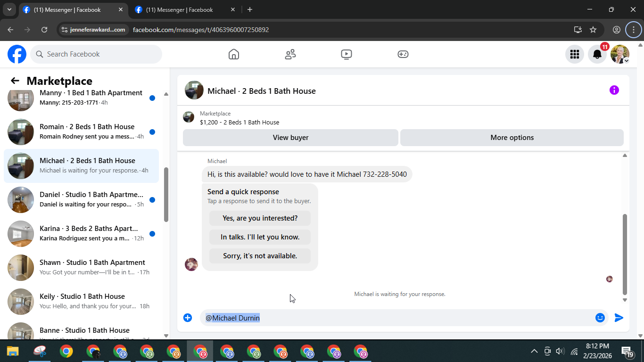Open Facebook home via the logo
Viewport: 644px width, 362px height.
click(17, 54)
